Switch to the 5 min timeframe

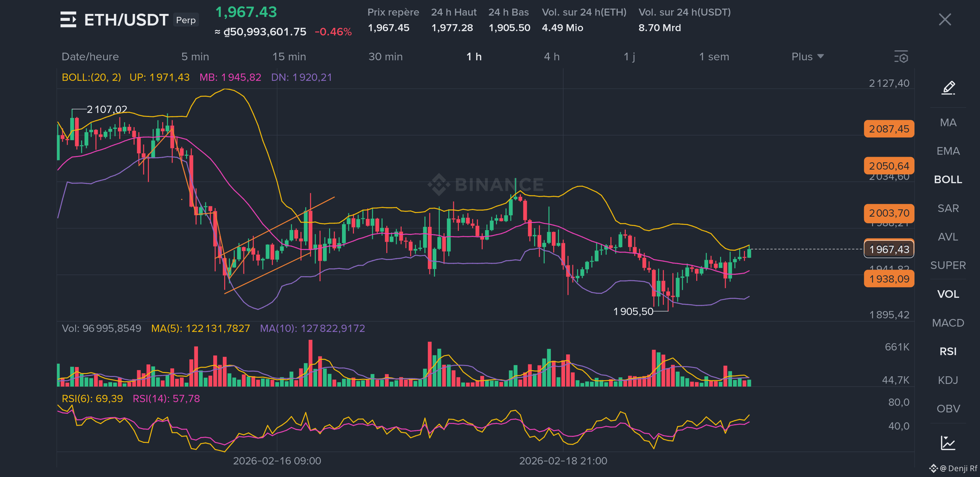point(195,57)
